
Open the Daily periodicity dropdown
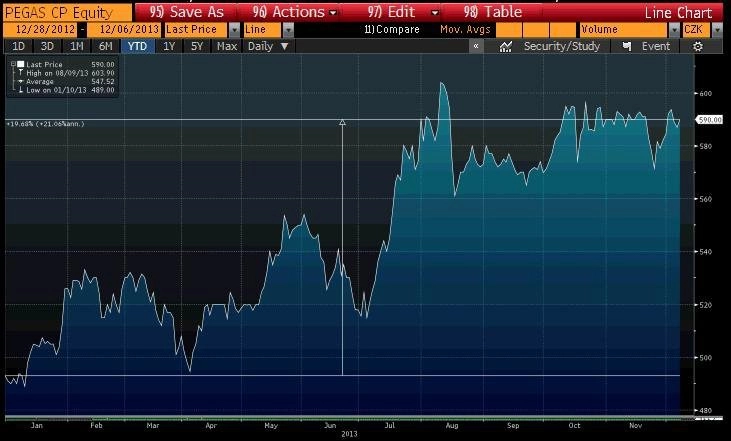click(268, 46)
